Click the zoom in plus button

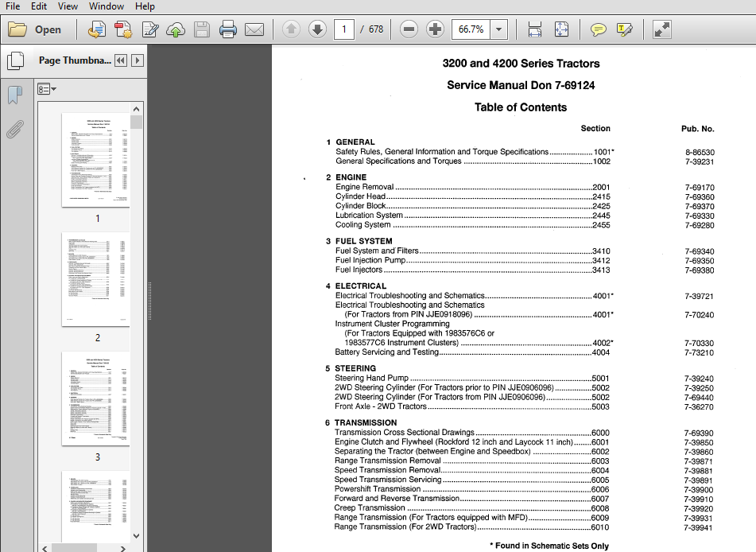435,29
